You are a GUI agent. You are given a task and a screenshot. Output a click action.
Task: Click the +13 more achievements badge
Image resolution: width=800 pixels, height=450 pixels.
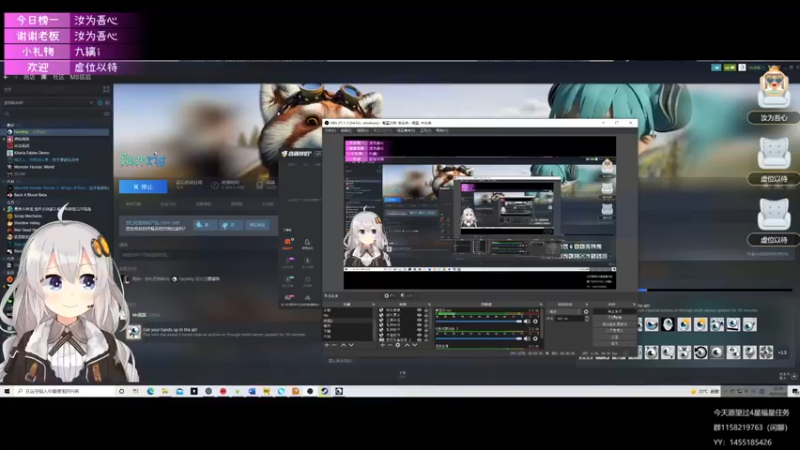pyautogui.click(x=782, y=353)
